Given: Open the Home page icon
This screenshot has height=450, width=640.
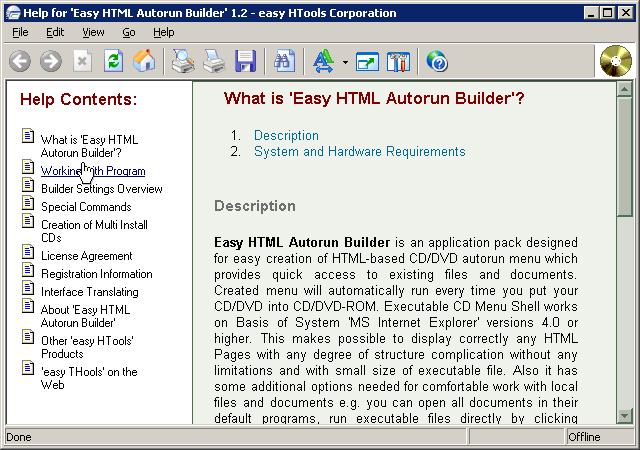Looking at the screenshot, I should click(144, 61).
